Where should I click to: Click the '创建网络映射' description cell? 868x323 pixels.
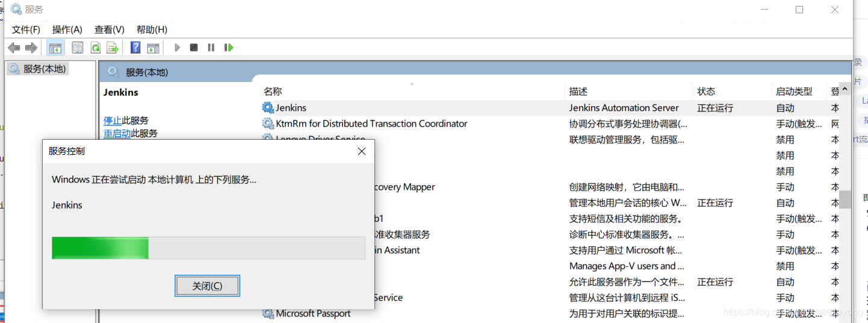627,187
